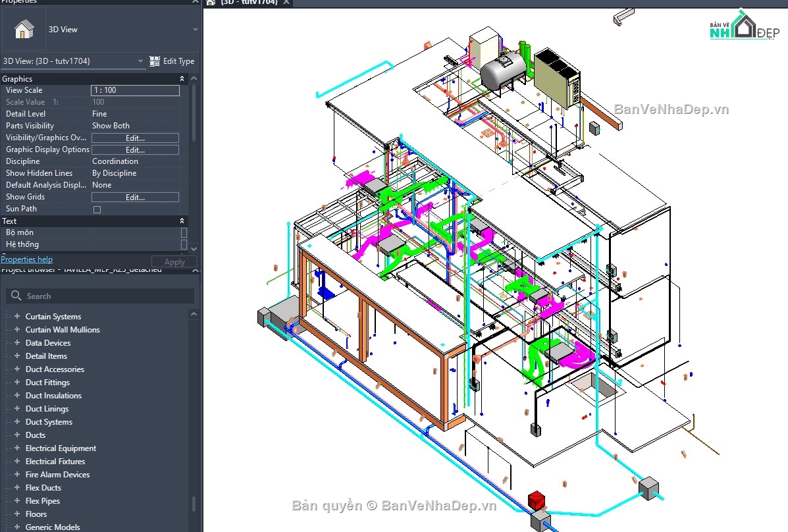The height and width of the screenshot is (532, 788).
Task: Expand the Duct Insulations node
Action: point(17,395)
